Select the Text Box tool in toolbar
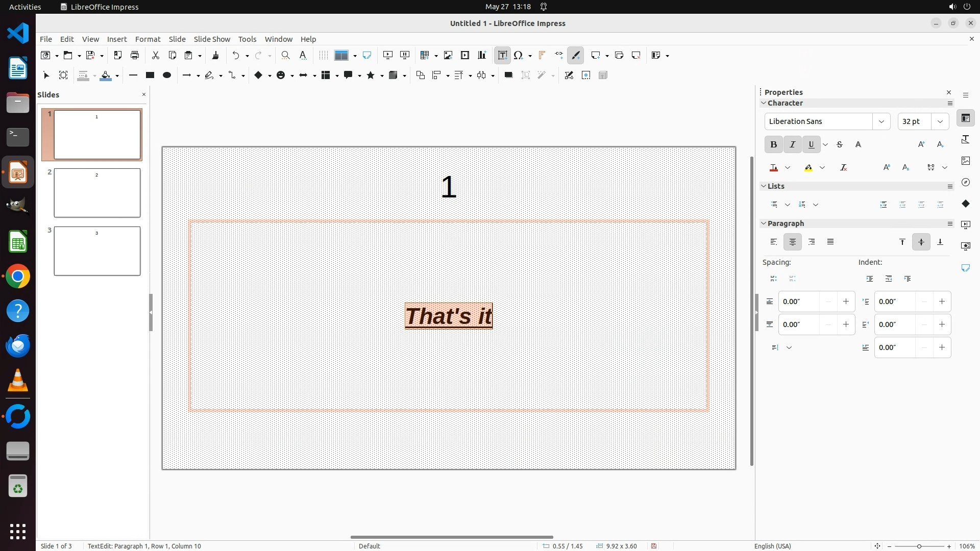Viewport: 980px width, 551px height. point(502,55)
